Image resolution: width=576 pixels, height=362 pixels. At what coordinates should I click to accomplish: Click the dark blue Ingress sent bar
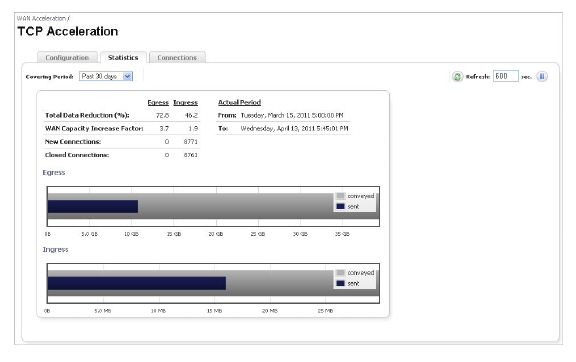pos(137,283)
